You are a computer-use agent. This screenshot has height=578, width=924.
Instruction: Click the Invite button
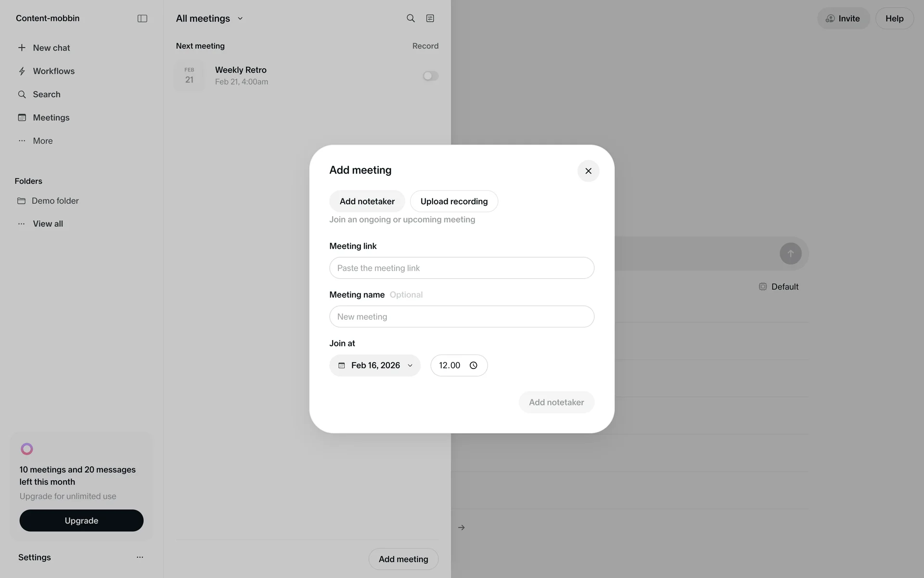(843, 18)
